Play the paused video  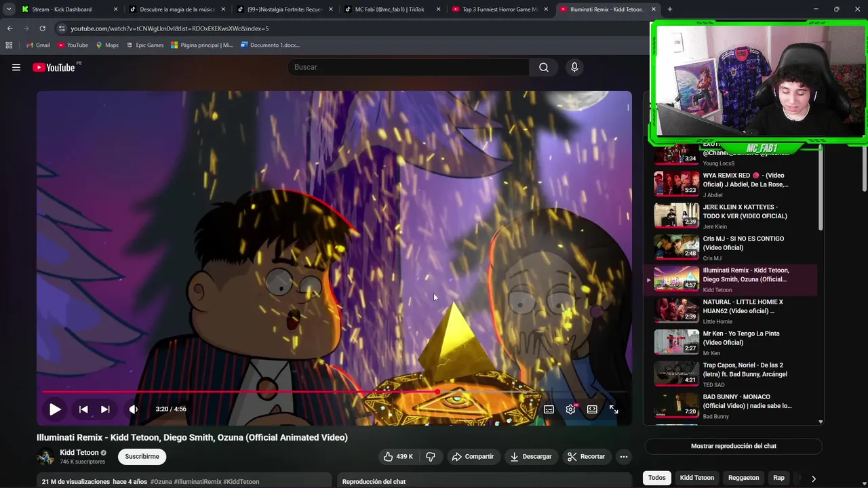click(x=55, y=409)
